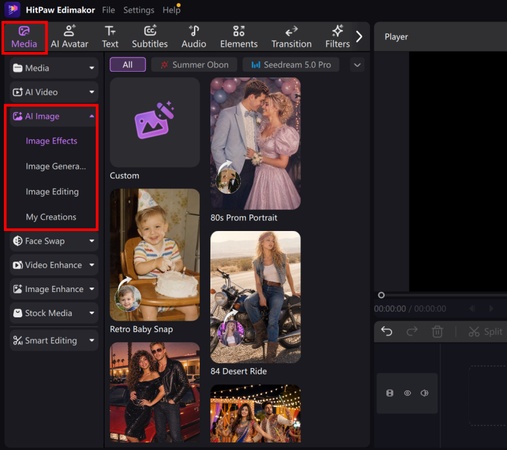Viewport: 507px width, 450px height.
Task: Open the AI Avatar tab
Action: [x=69, y=37]
